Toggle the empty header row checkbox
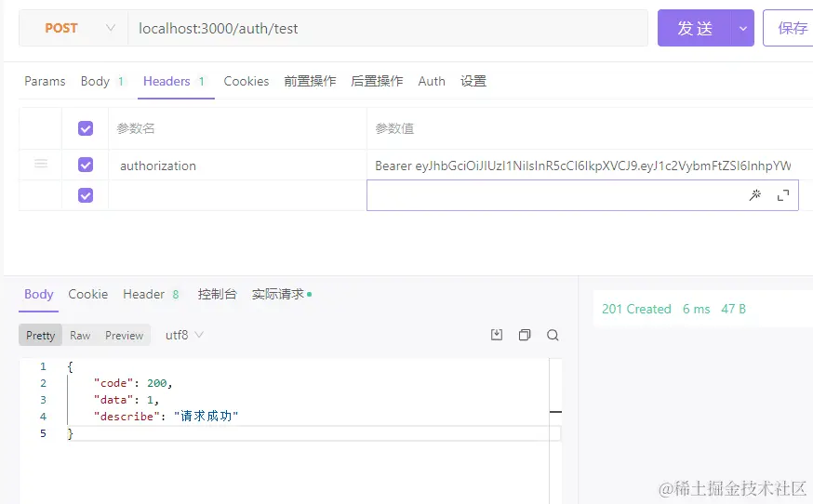This screenshot has width=813, height=504. [x=86, y=195]
